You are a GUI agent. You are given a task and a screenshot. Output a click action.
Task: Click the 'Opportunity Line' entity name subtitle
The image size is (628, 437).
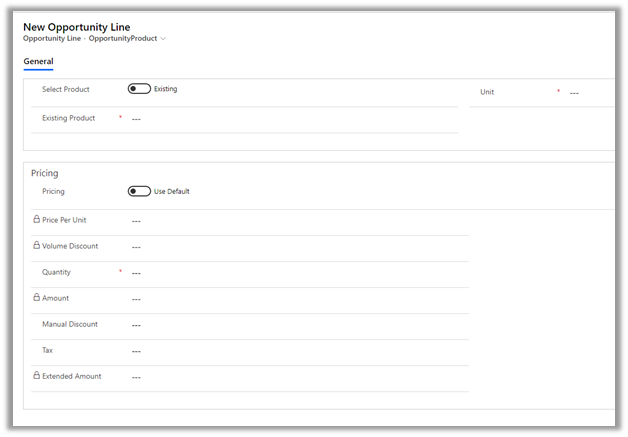pyautogui.click(x=52, y=38)
